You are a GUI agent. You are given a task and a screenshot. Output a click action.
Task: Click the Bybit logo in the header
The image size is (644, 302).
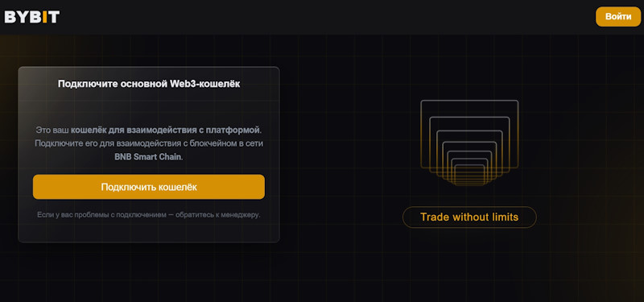pyautogui.click(x=32, y=17)
